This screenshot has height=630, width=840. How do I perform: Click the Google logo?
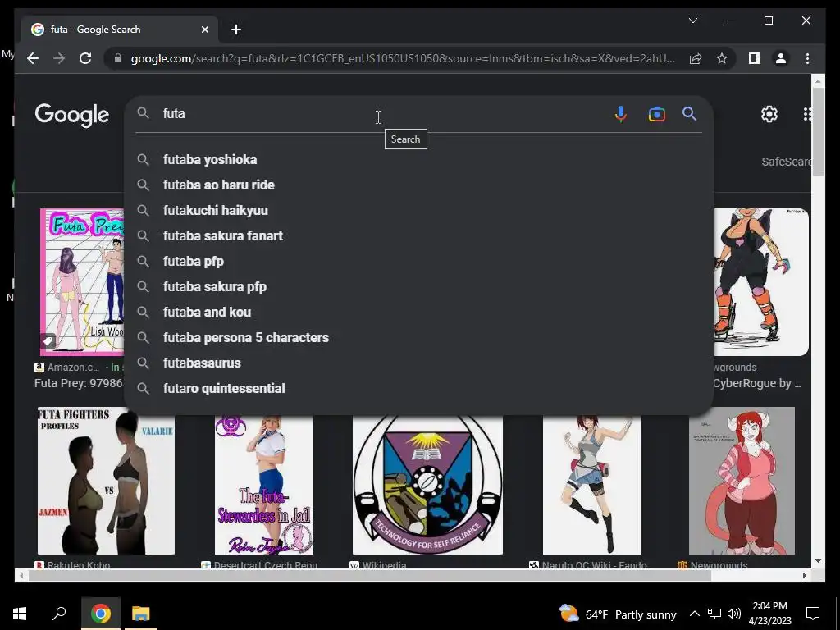click(x=72, y=115)
